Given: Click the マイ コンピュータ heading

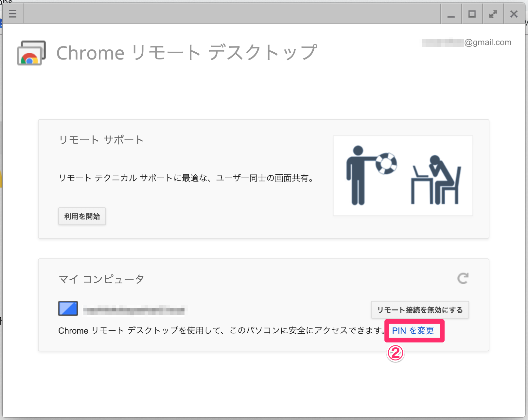Looking at the screenshot, I should point(101,279).
